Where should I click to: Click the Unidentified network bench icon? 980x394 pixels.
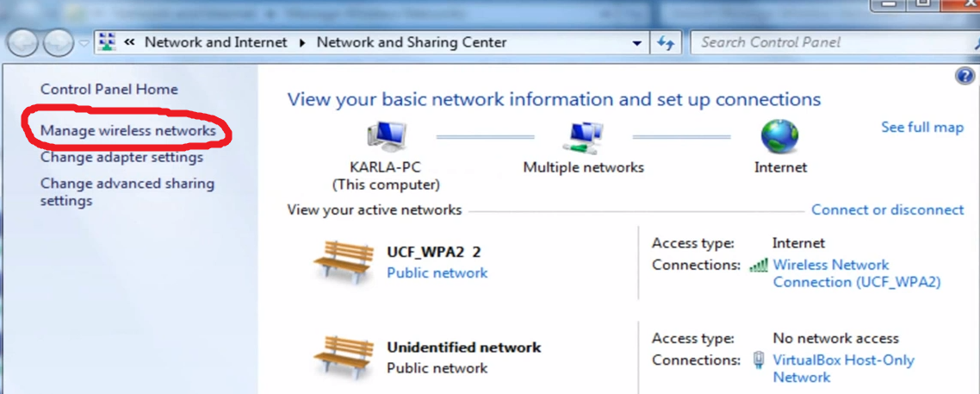(343, 355)
